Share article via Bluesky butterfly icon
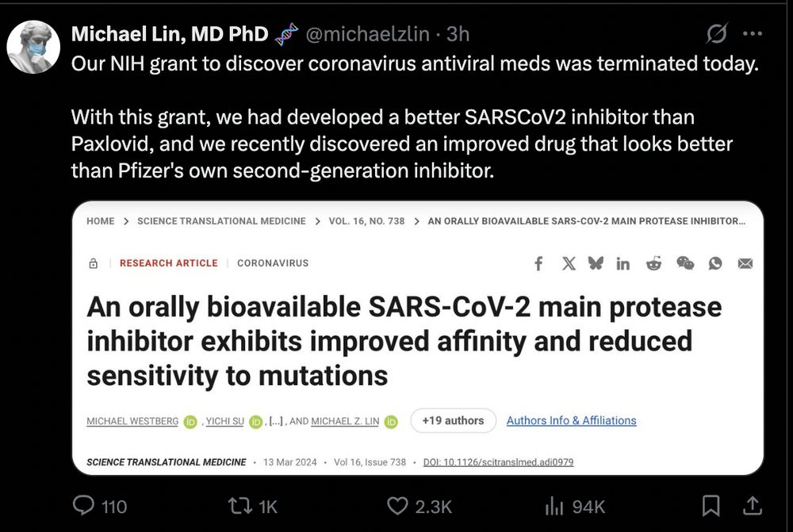This screenshot has width=793, height=532. coord(596,263)
